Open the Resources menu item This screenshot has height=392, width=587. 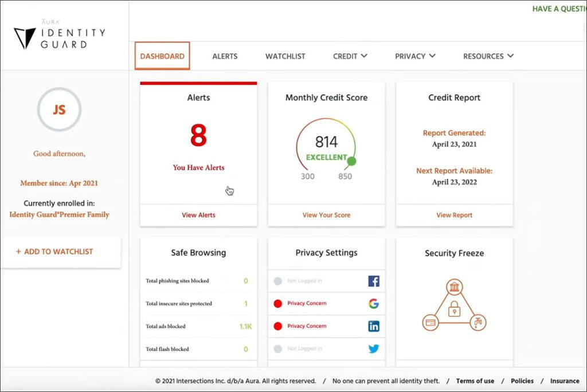click(488, 56)
